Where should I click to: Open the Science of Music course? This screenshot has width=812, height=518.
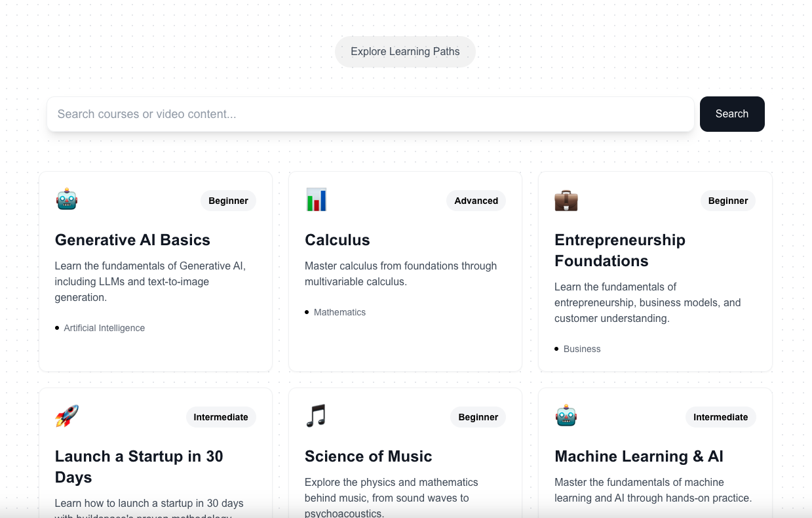(x=368, y=456)
